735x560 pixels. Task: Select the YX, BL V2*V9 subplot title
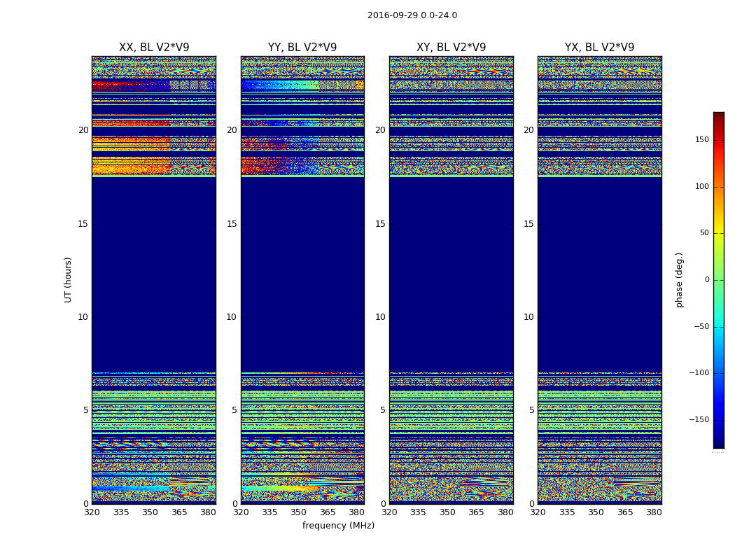tap(599, 48)
